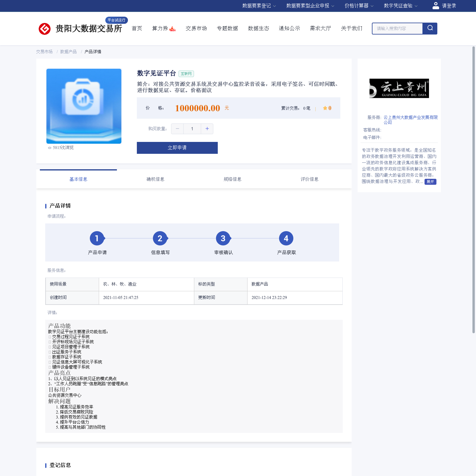Switch to the 规格信息 tab
Viewport: 476px width, 476px height.
point(232,179)
